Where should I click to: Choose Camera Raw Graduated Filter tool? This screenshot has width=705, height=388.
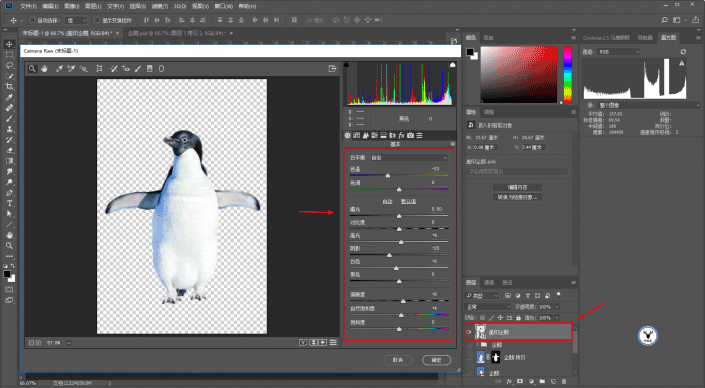coord(150,69)
